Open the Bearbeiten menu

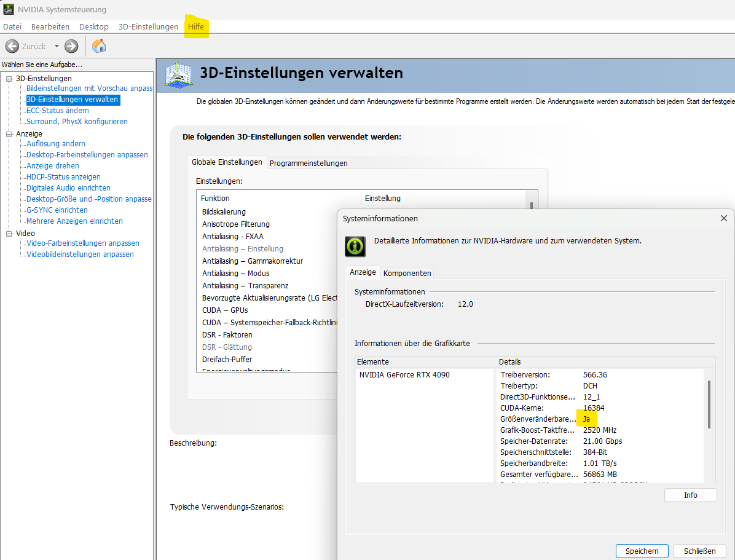(x=50, y=26)
